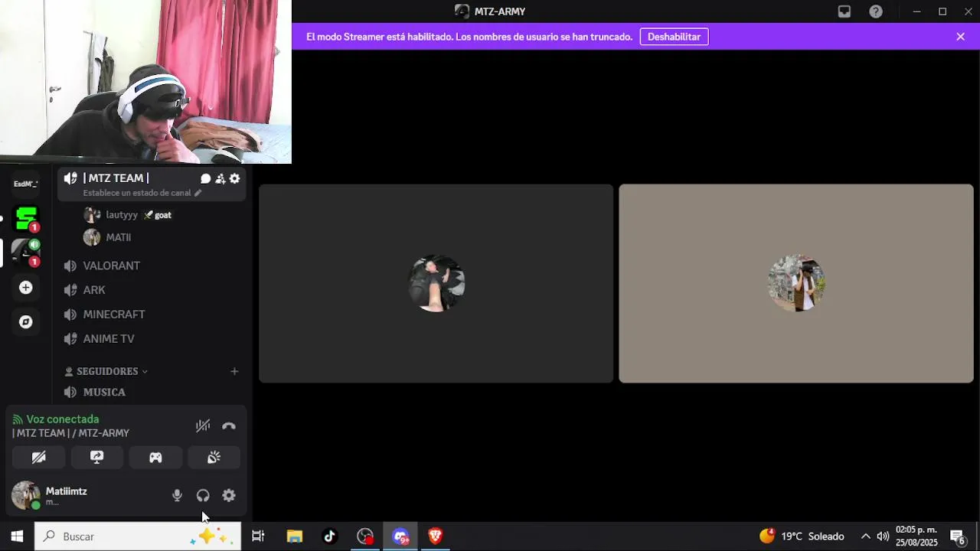Viewport: 980px width, 551px height.
Task: Open the Windows Start menu
Action: pyautogui.click(x=17, y=536)
